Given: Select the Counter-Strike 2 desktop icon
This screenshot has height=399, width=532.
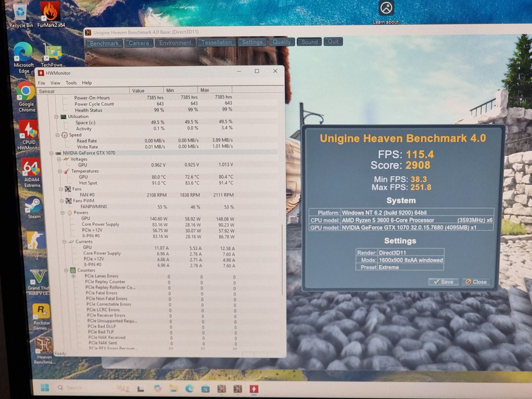Looking at the screenshot, I should (35, 246).
